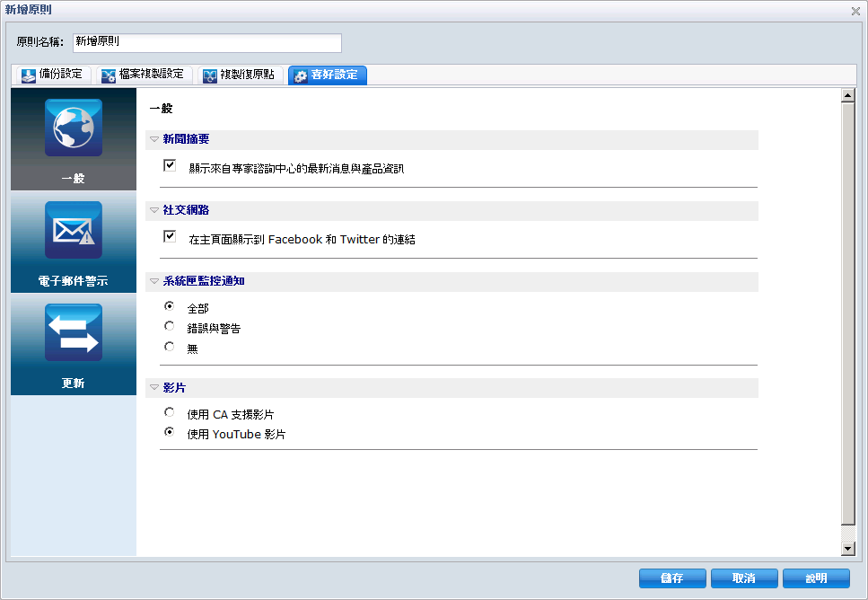This screenshot has width=868, height=600.
Task: Close the 新增原則 dialog with X
Action: pyautogui.click(x=855, y=11)
